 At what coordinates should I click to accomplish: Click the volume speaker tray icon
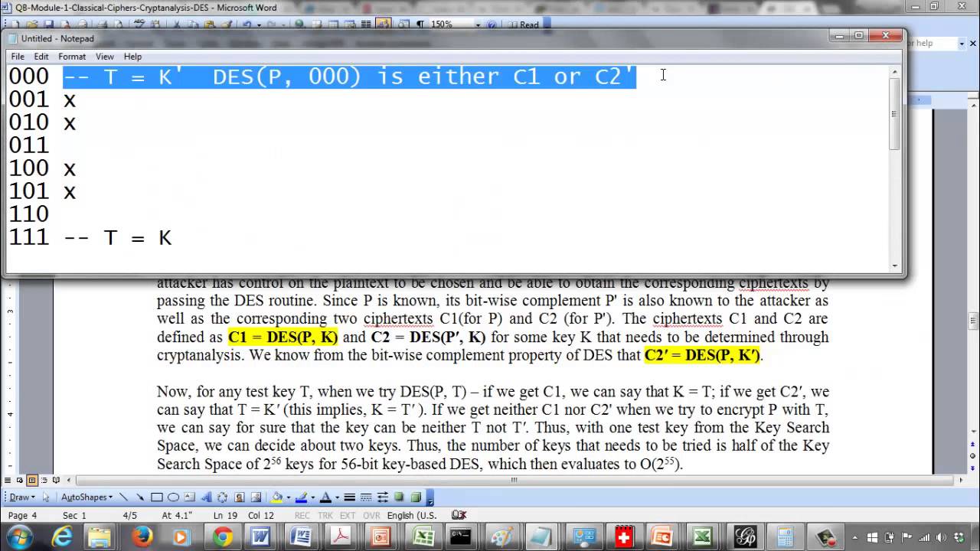click(941, 537)
